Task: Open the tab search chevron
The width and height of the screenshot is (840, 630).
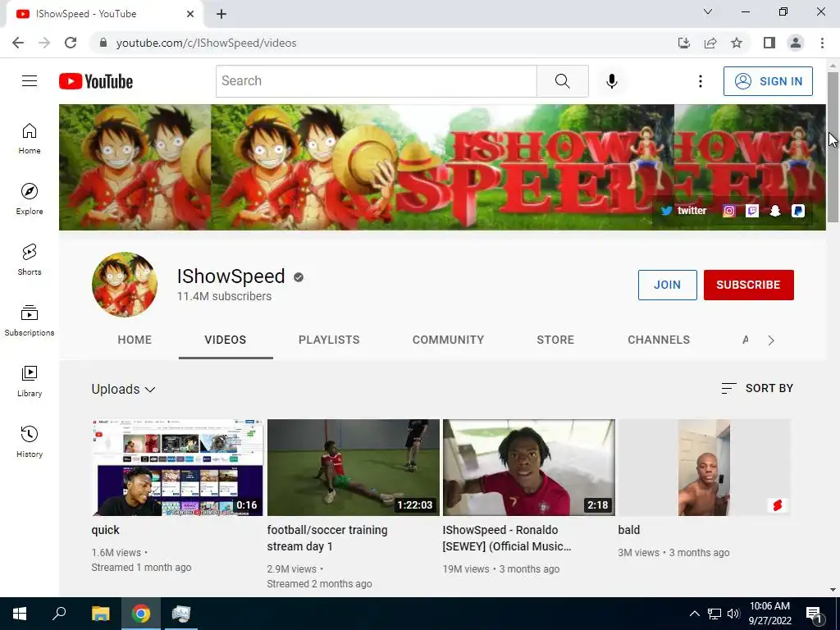Action: pos(708,11)
